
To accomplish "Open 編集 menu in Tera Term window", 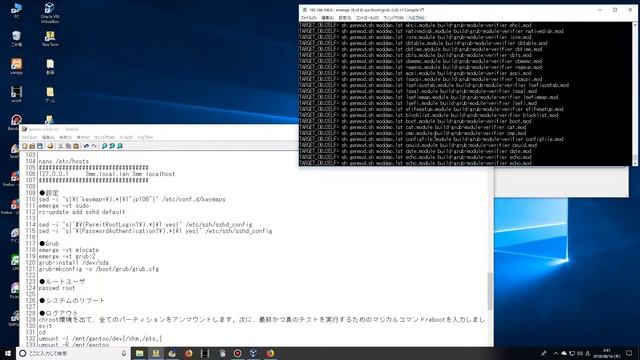I will click(327, 18).
